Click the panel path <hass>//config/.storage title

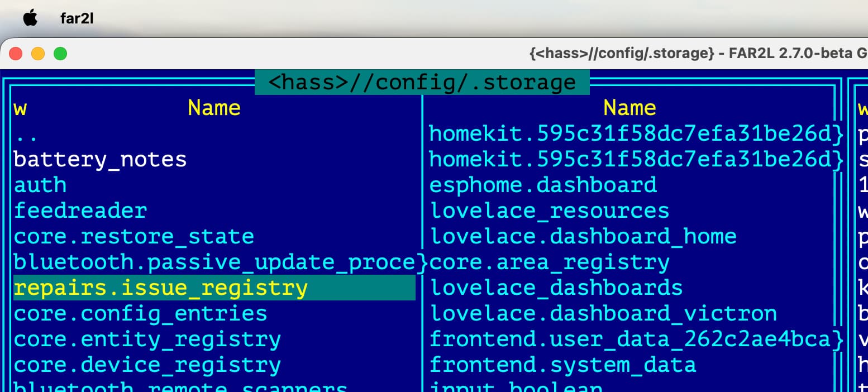(x=422, y=83)
